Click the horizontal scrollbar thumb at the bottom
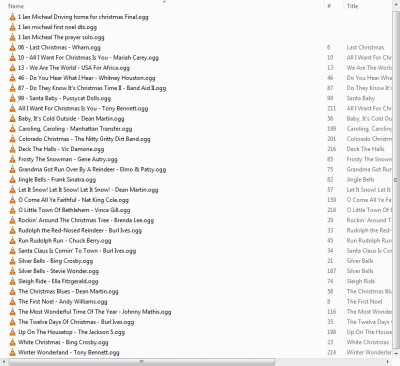Image resolution: width=400 pixels, height=366 pixels. [142, 362]
